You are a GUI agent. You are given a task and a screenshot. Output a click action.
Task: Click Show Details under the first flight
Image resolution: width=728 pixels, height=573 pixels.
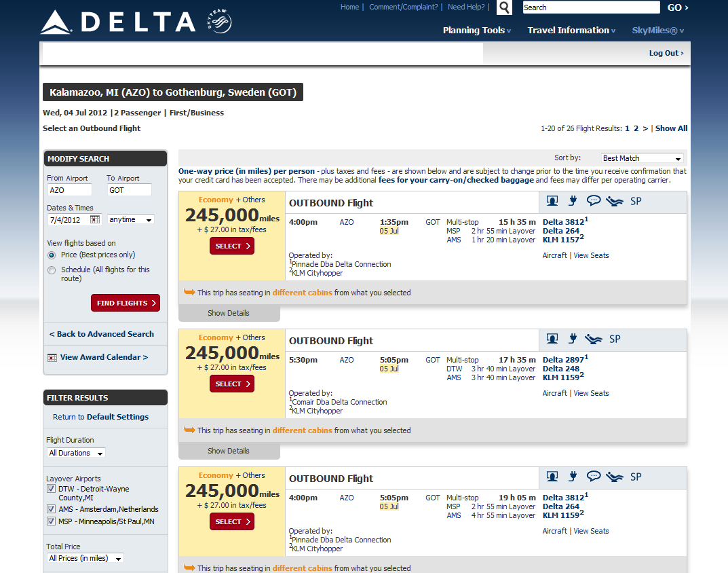pyautogui.click(x=229, y=313)
